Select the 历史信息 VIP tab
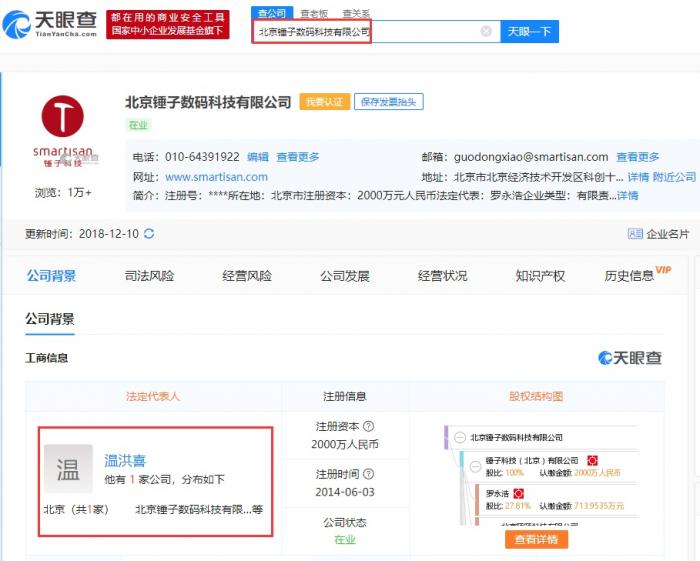 [x=638, y=274]
